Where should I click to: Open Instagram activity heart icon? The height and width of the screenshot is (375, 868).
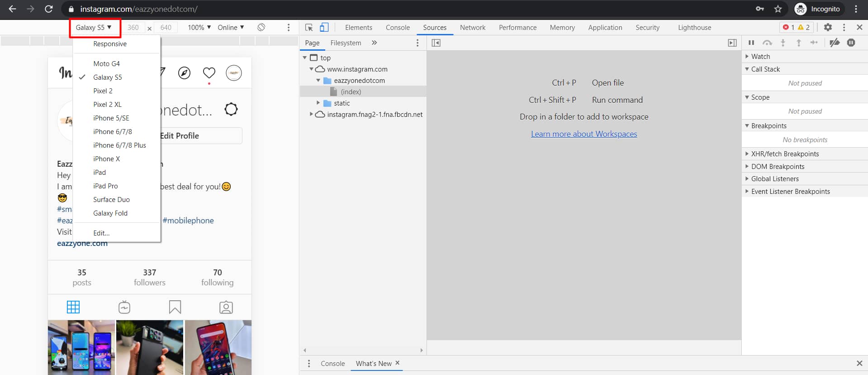click(209, 73)
